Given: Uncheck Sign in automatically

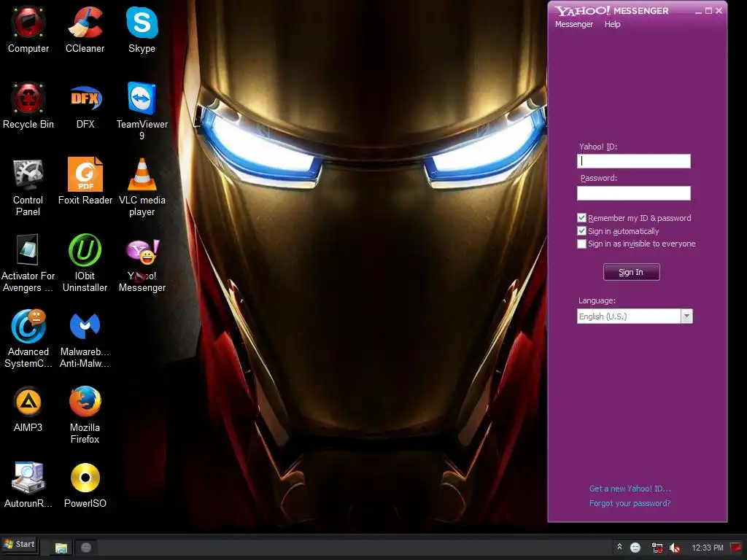Looking at the screenshot, I should (581, 231).
